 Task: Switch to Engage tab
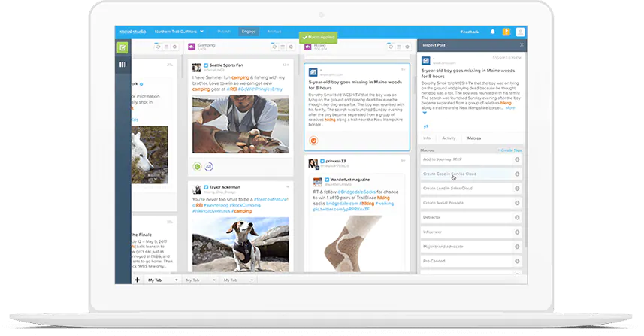click(249, 32)
